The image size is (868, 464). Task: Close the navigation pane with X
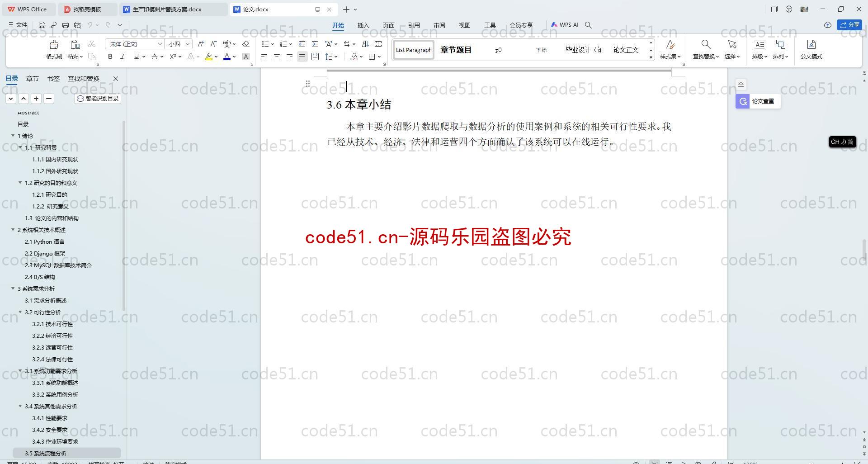pyautogui.click(x=116, y=79)
